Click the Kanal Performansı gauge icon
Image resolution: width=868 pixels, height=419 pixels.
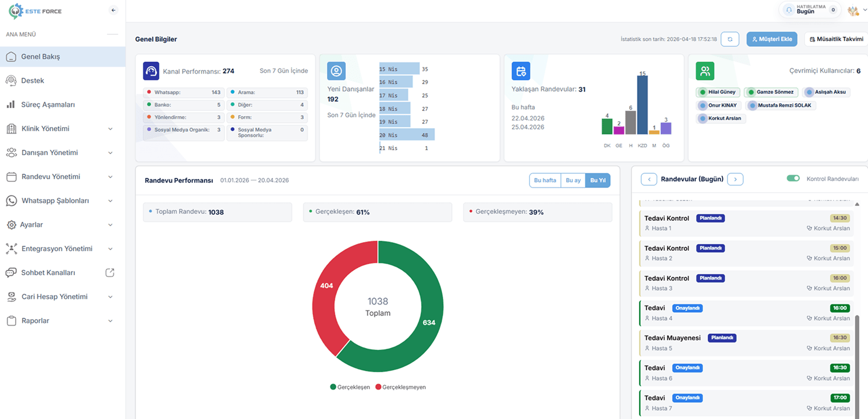click(x=151, y=71)
